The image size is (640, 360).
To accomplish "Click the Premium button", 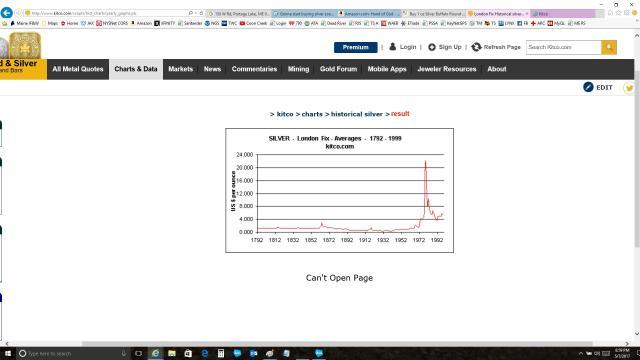I will pyautogui.click(x=356, y=47).
